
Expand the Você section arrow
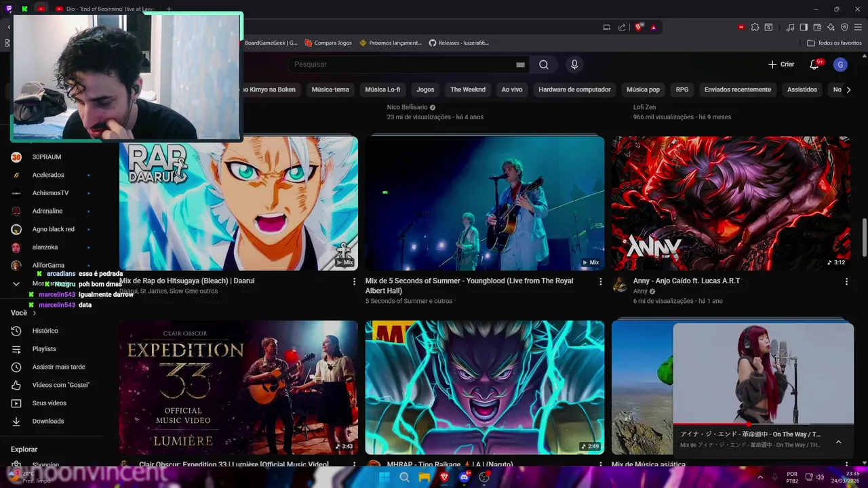[34, 313]
